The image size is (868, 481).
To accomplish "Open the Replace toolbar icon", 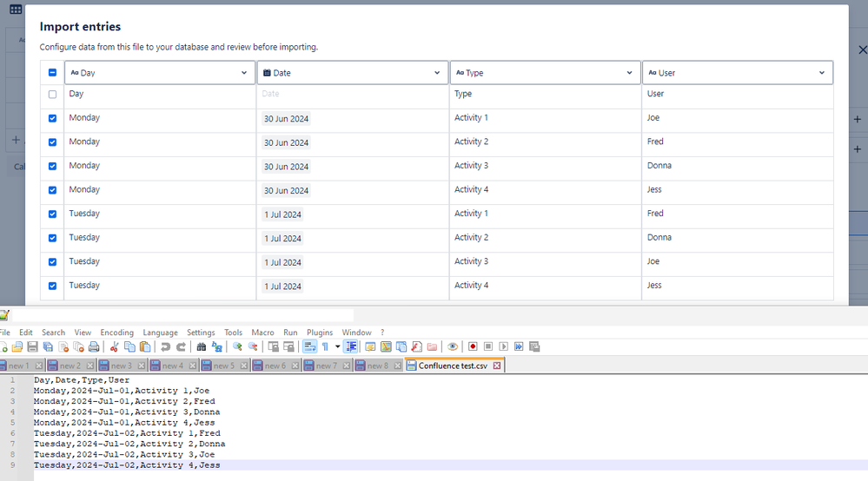I will 216,346.
